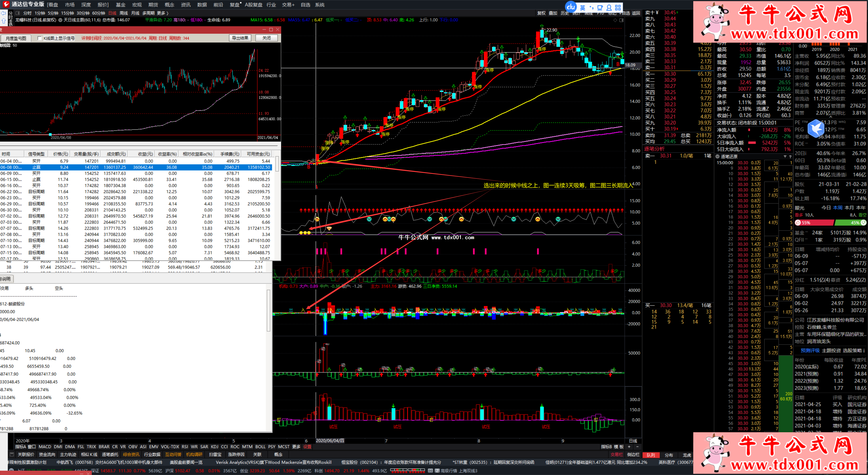Open the input method user profile icon
868x475 pixels.
coord(609,7)
